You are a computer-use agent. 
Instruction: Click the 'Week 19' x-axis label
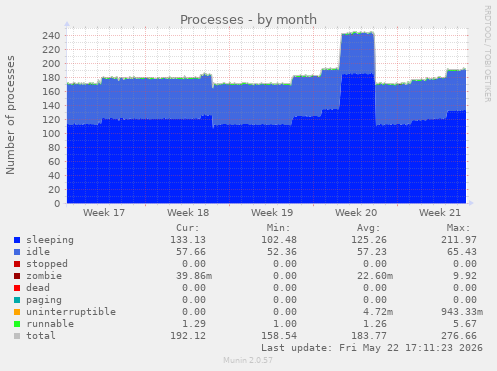tap(272, 213)
